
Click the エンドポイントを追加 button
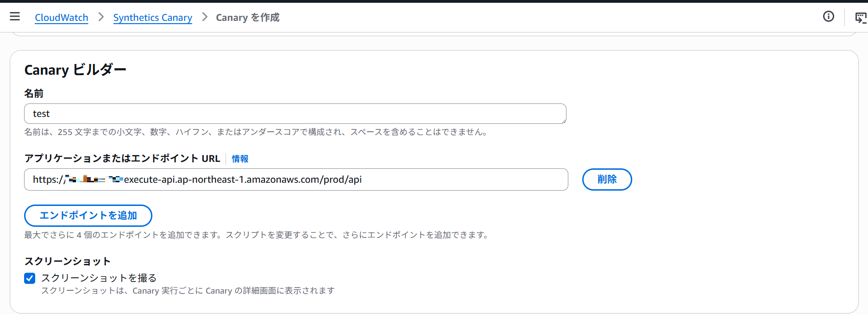pyautogui.click(x=88, y=216)
